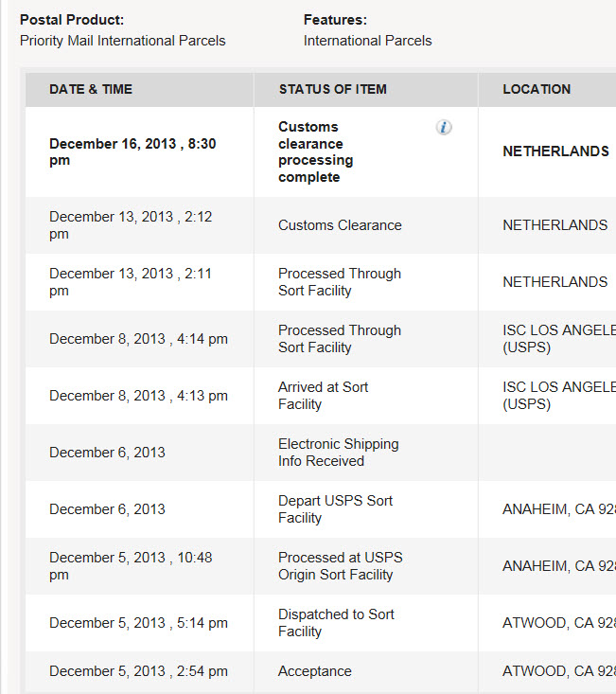Select the plain Customs Clearance status text
The image size is (616, 694).
coord(340,225)
